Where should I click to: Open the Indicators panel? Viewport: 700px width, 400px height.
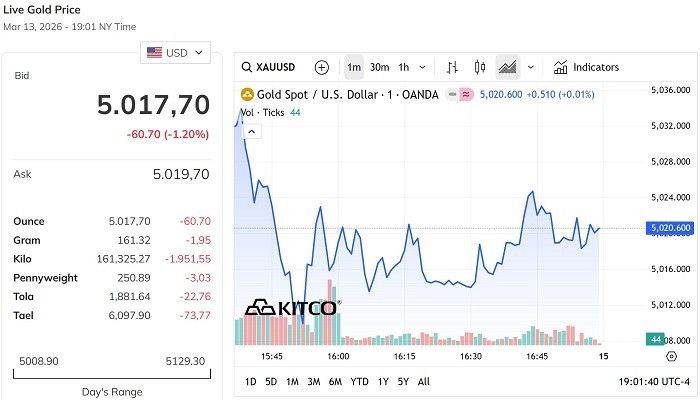pos(586,67)
